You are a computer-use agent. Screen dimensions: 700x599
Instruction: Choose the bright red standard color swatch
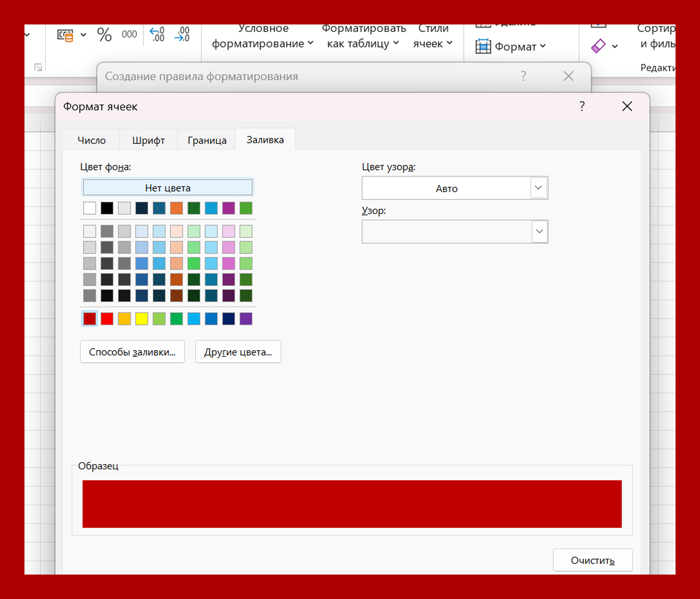coord(107,319)
